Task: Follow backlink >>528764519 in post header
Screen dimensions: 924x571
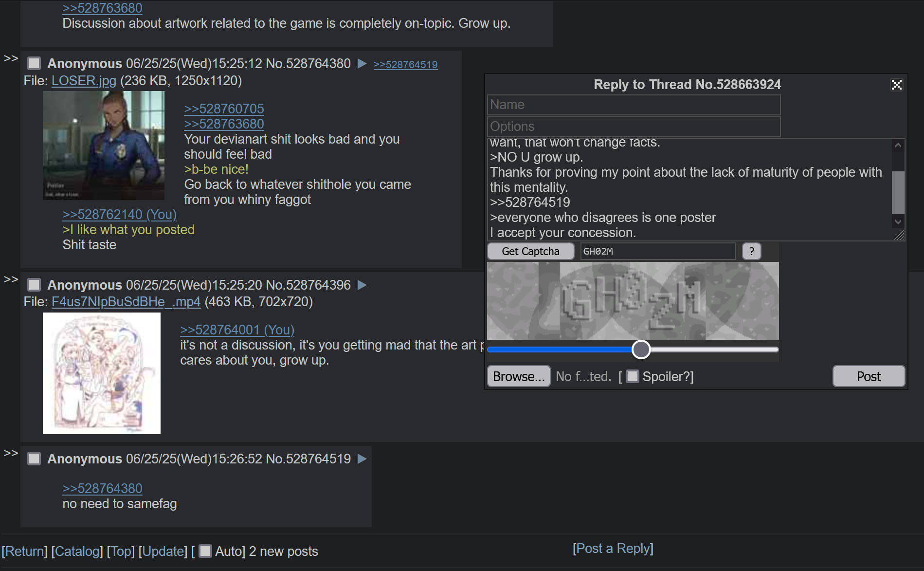Action: pos(405,65)
